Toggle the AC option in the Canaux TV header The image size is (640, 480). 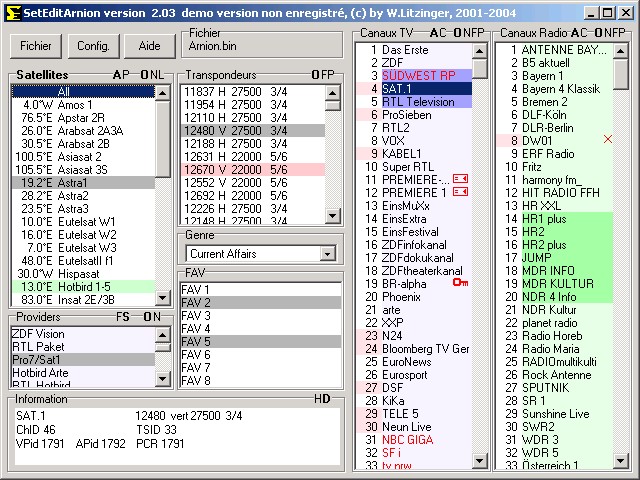coord(438,33)
